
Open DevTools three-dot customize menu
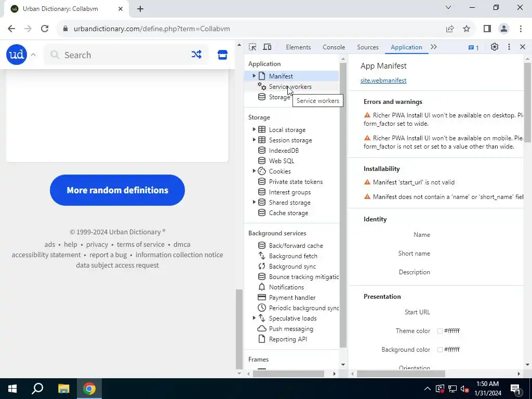pos(509,47)
